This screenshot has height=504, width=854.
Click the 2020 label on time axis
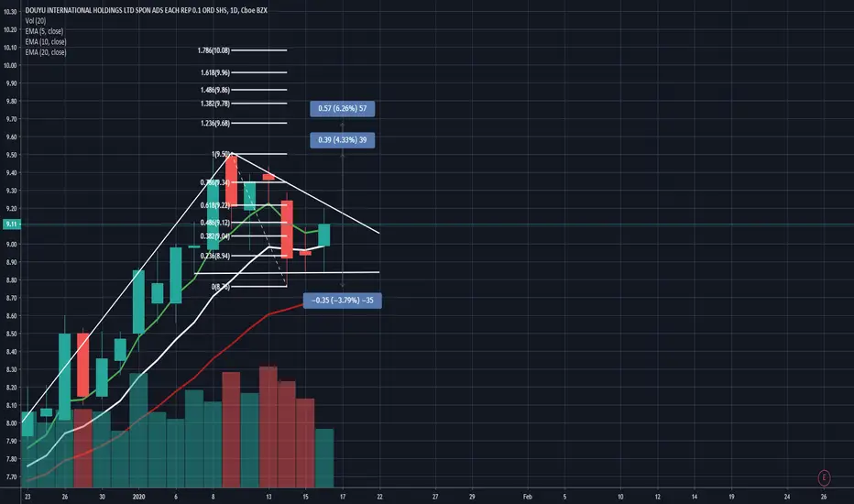click(x=139, y=497)
